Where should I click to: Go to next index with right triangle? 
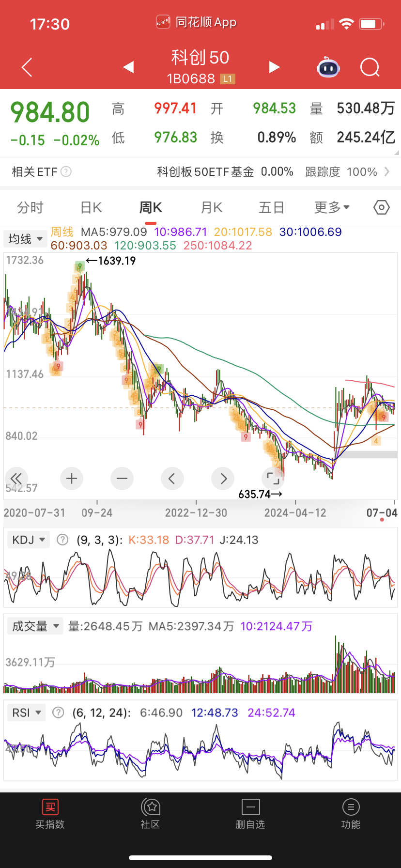pyautogui.click(x=275, y=67)
